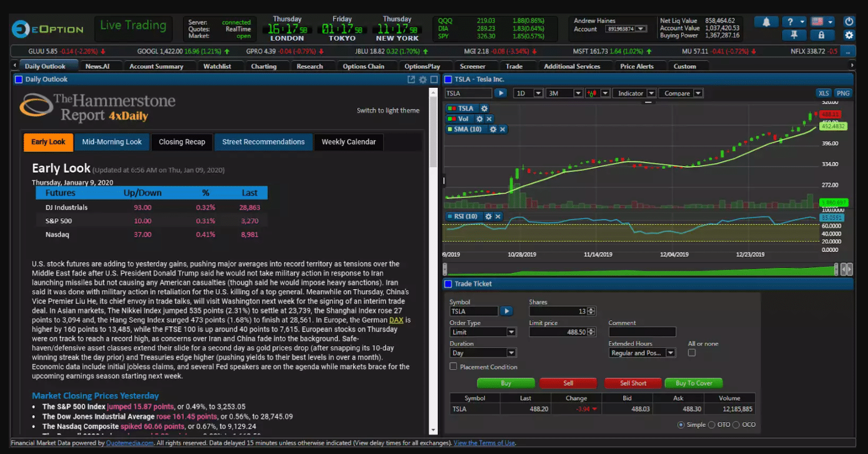Click the power logout icon
The height and width of the screenshot is (454, 868).
tap(849, 22)
